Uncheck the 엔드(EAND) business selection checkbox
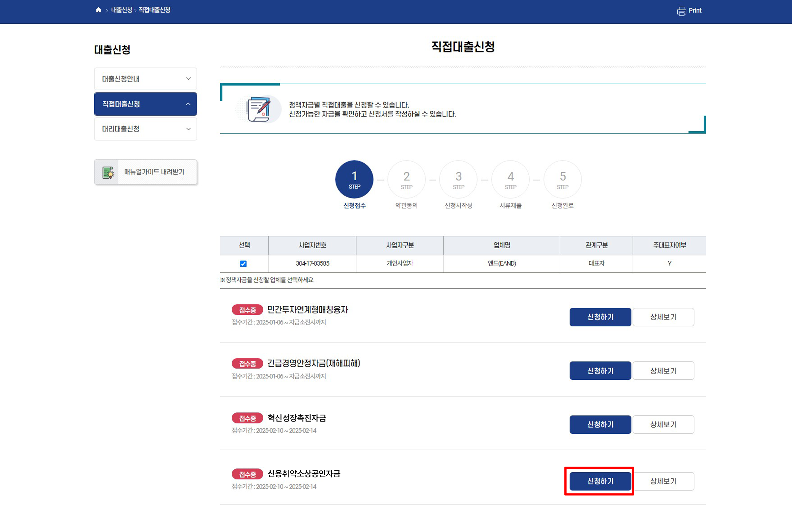 click(x=243, y=264)
